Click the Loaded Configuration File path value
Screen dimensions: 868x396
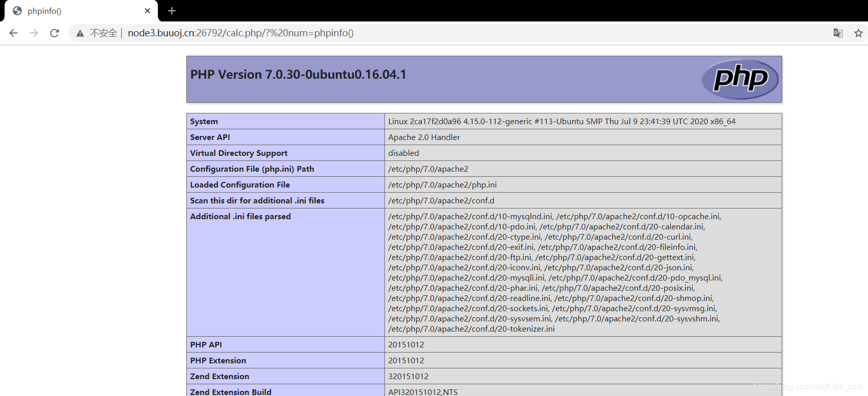pyautogui.click(x=442, y=185)
